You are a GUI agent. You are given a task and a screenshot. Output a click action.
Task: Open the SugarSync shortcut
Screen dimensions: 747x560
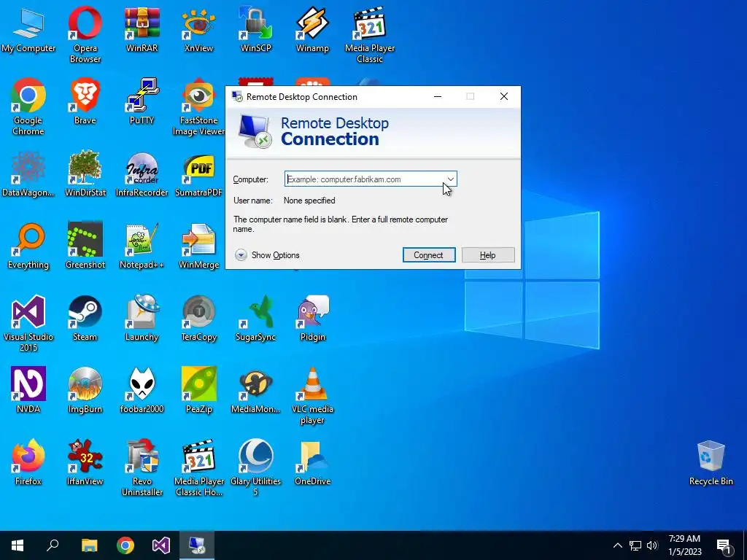pyautogui.click(x=256, y=319)
